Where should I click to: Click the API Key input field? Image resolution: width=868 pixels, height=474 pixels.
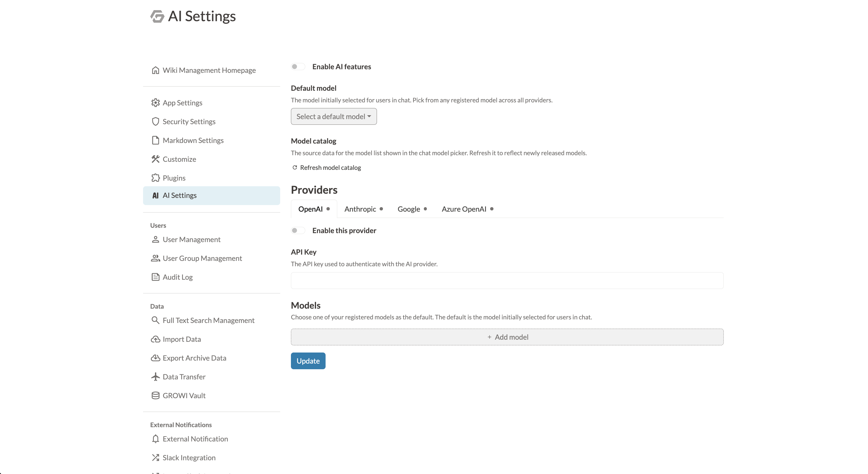(507, 281)
